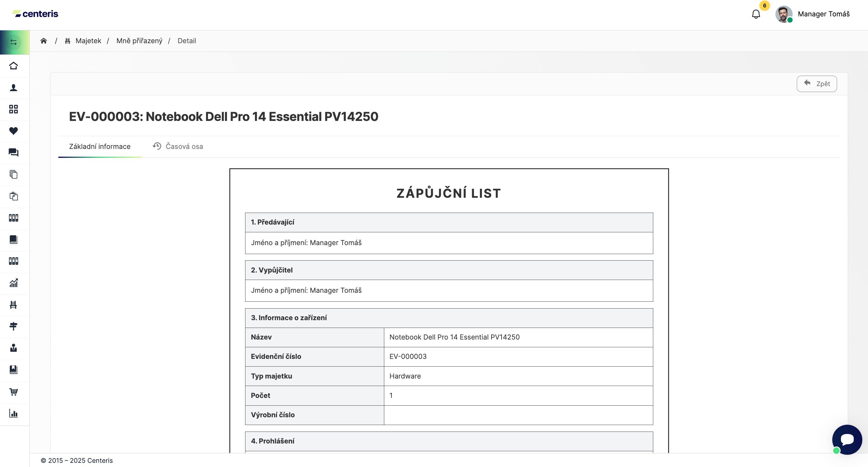Open the heart sidebar icon

pos(13,131)
